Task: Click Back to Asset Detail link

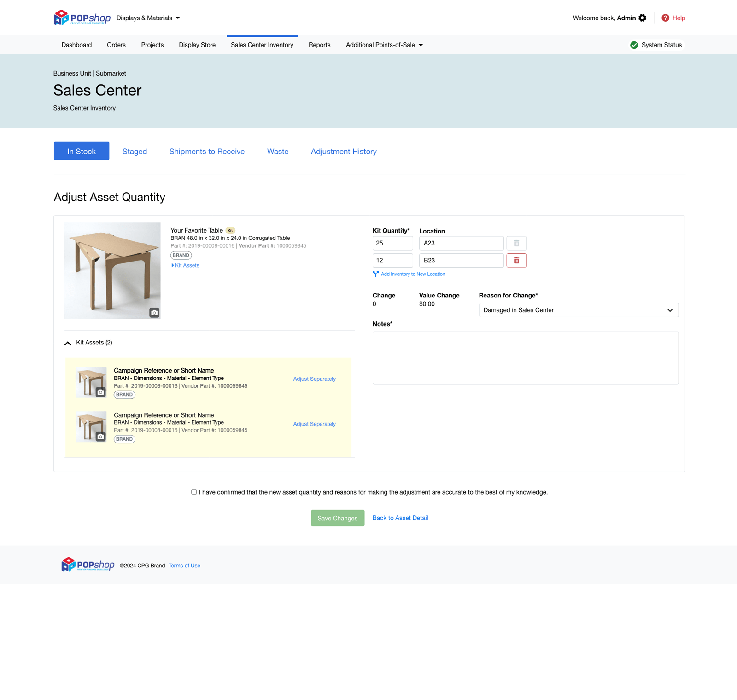Action: [x=400, y=518]
